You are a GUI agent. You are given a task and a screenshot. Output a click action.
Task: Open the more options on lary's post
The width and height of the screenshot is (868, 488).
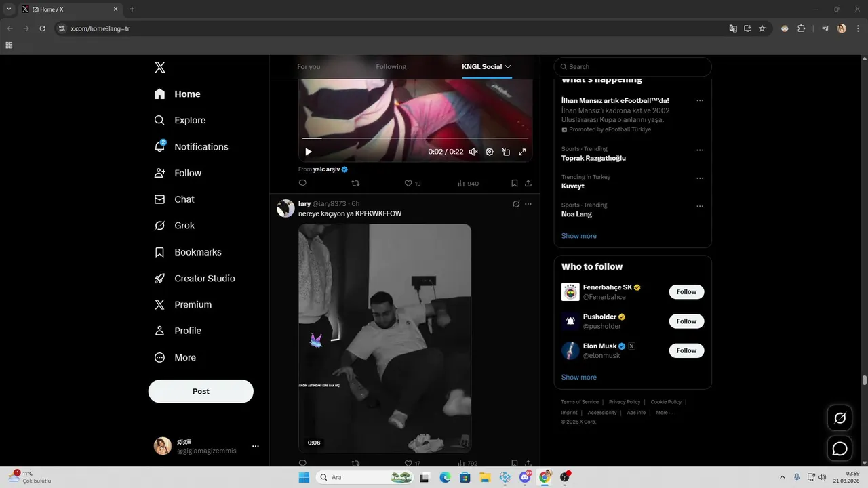(528, 204)
